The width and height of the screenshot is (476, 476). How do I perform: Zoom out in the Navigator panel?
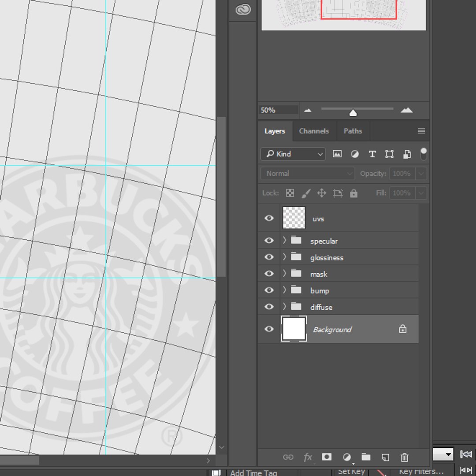(x=308, y=111)
